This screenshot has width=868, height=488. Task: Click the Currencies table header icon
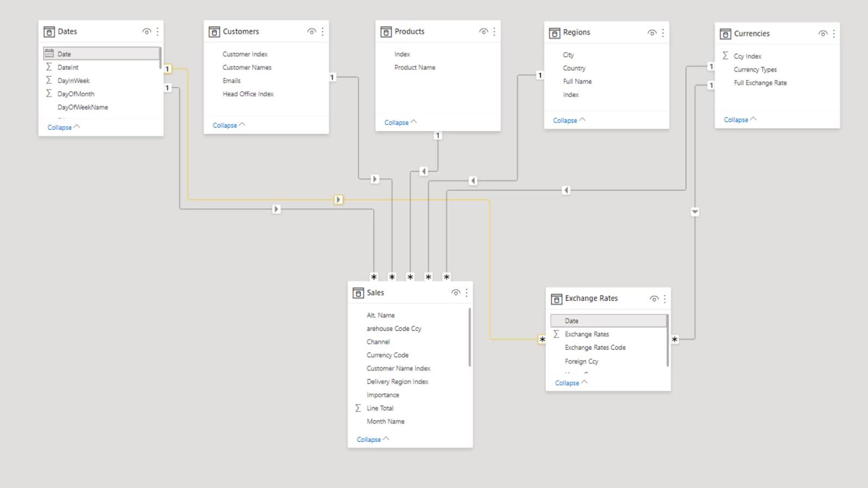point(725,34)
